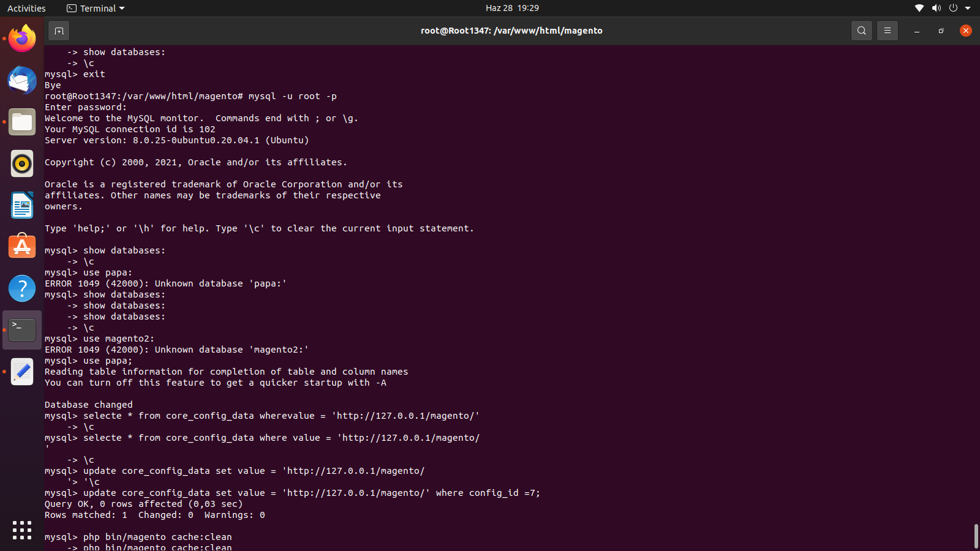Open LibreOffice Writer from dock

tap(22, 206)
